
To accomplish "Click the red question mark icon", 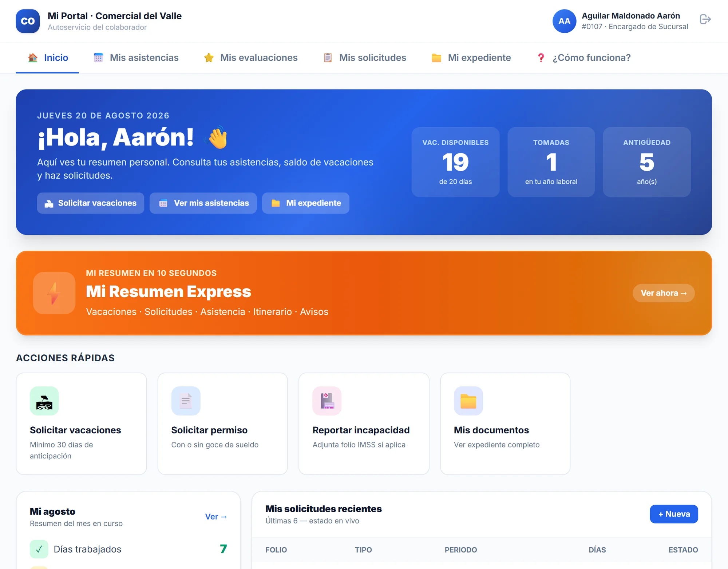I will [x=541, y=57].
